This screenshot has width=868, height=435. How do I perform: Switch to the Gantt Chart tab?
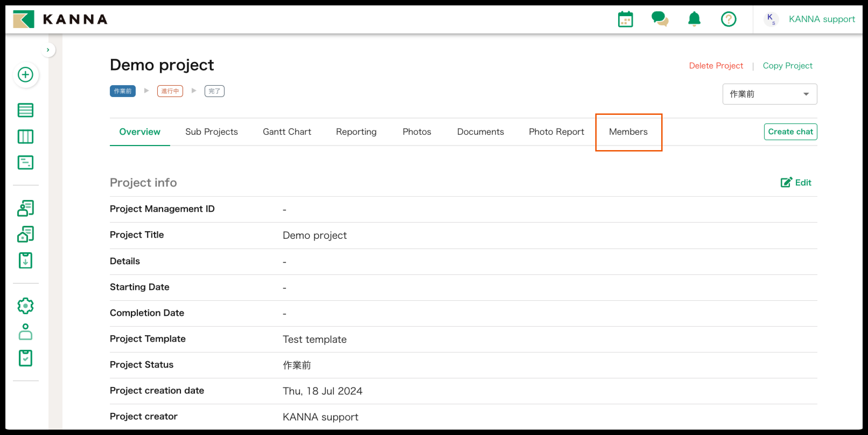[x=287, y=132]
